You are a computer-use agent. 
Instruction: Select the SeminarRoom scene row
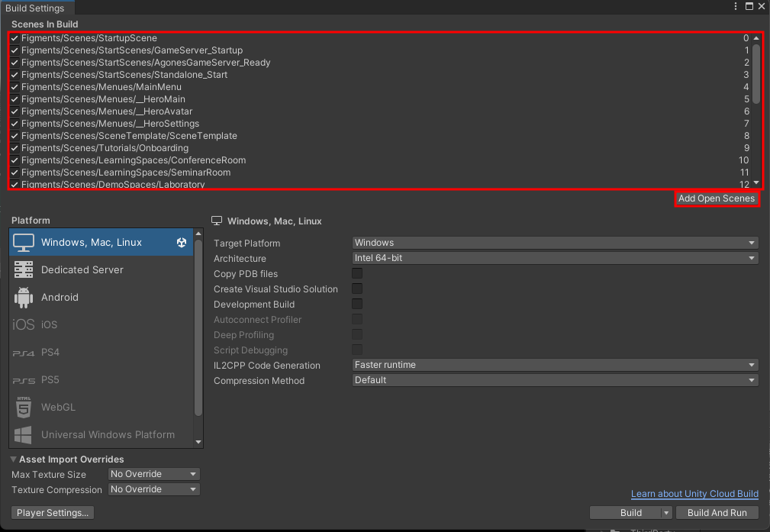[380, 172]
